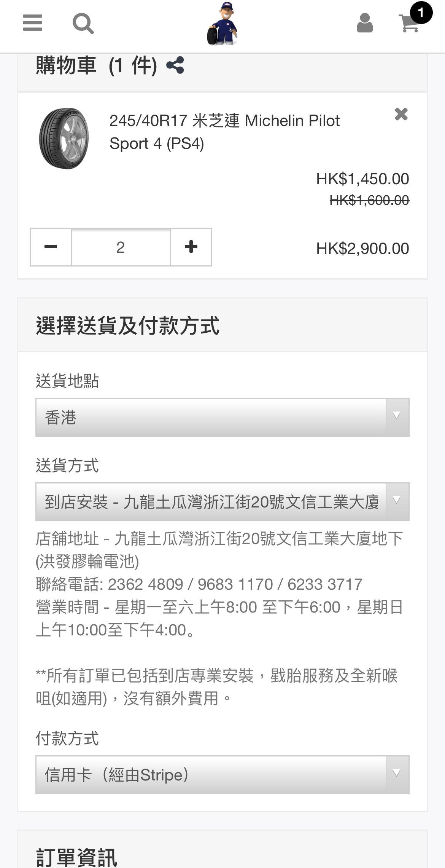
Task: Open the user account icon
Action: pos(365,23)
